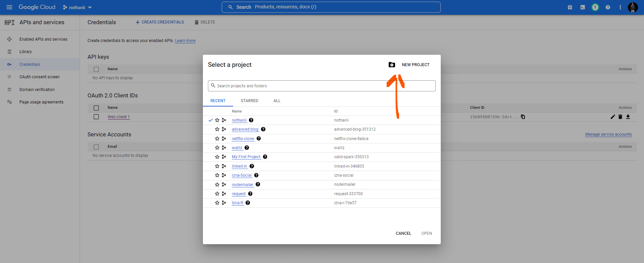644x263 pixels.
Task: Click help icon next to linked-in
Action: click(252, 166)
